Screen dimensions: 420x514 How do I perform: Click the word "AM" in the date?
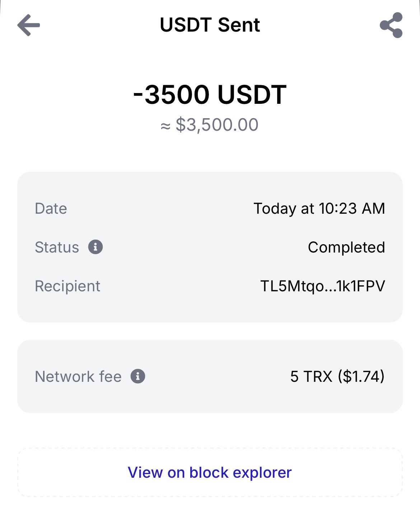[373, 209]
